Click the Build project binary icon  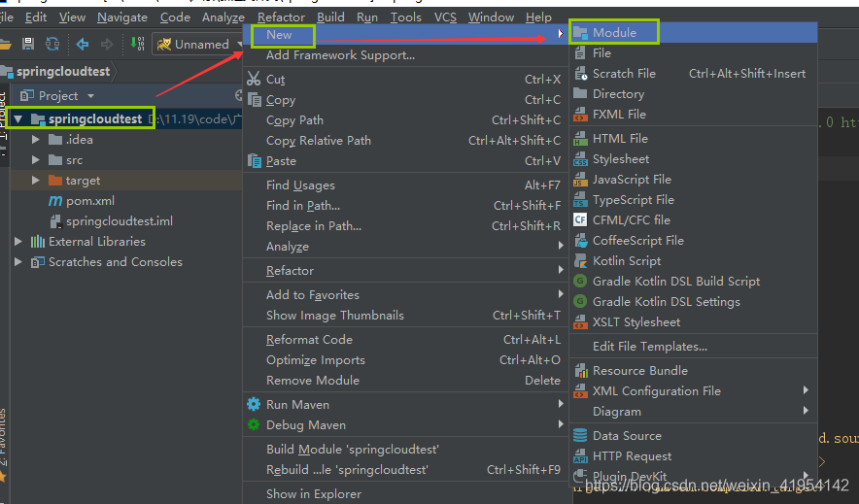click(138, 44)
